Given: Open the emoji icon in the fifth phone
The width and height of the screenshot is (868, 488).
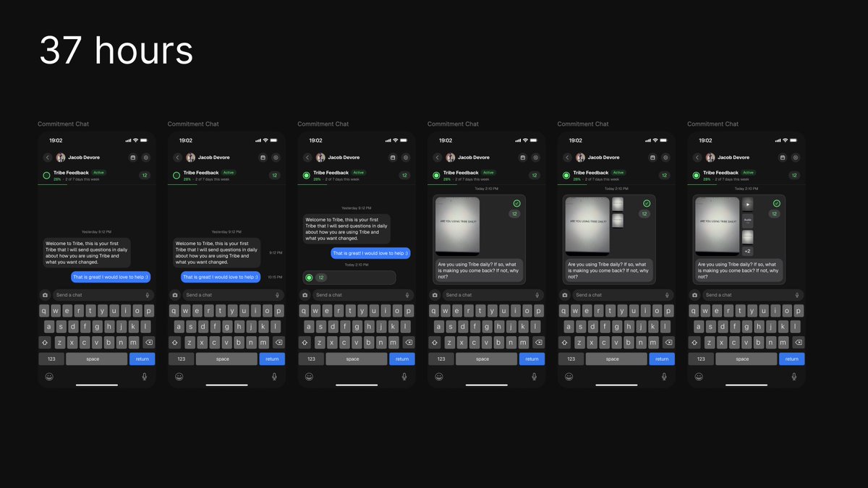Looking at the screenshot, I should click(569, 377).
